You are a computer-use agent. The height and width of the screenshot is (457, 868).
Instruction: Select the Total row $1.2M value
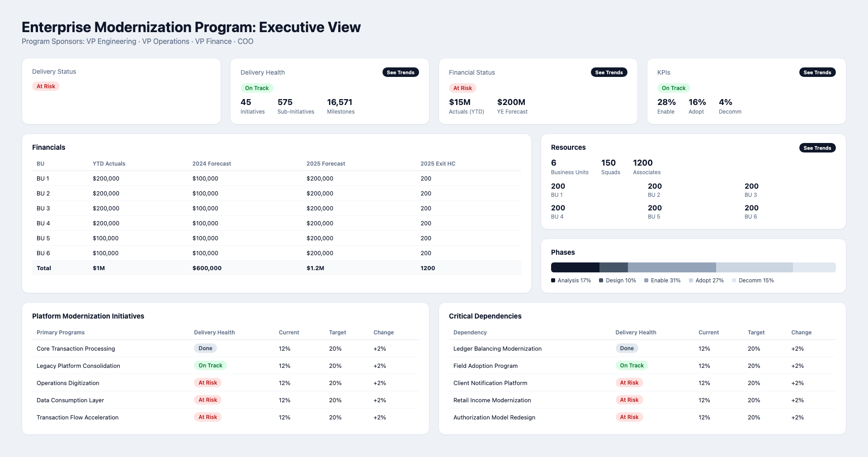(x=315, y=268)
